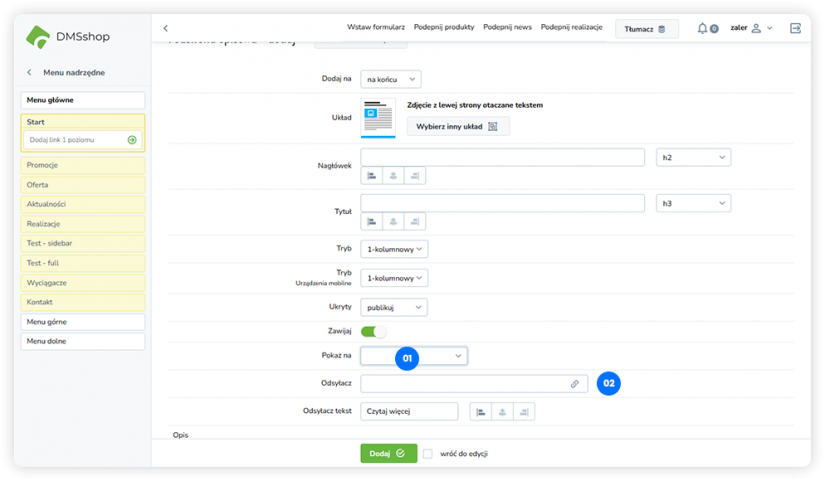Click the green plus icon under Start
Image resolution: width=825 pixels, height=481 pixels.
(132, 140)
